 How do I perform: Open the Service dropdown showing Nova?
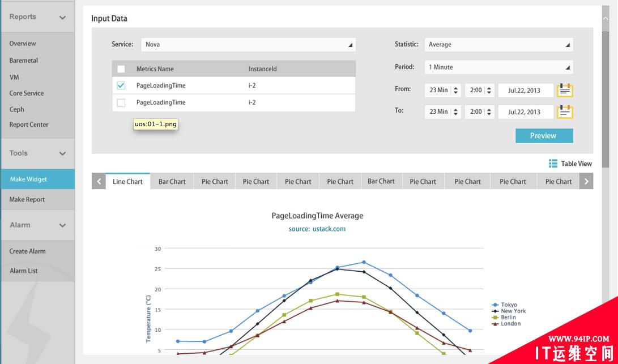coord(248,45)
